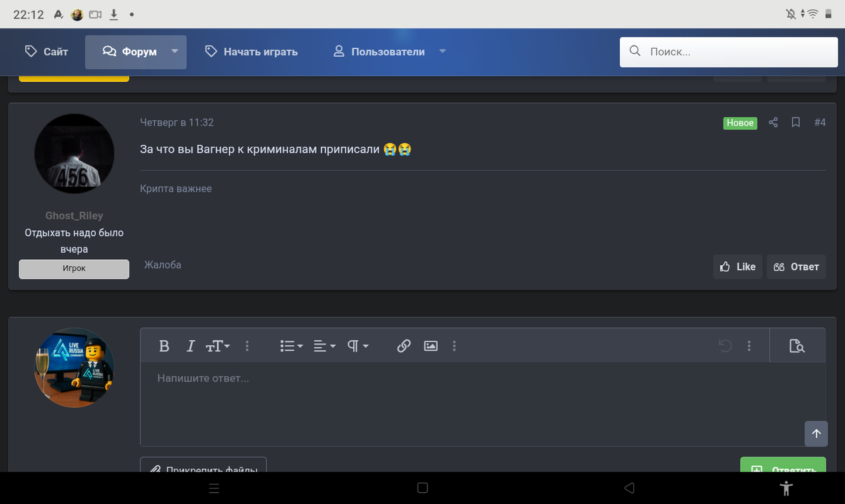Toggle the Новое badge on the post
Screen dimensions: 845x504
coord(739,123)
